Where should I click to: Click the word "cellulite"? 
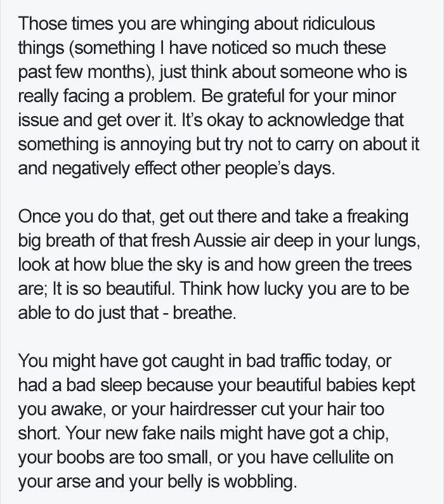[340, 457]
